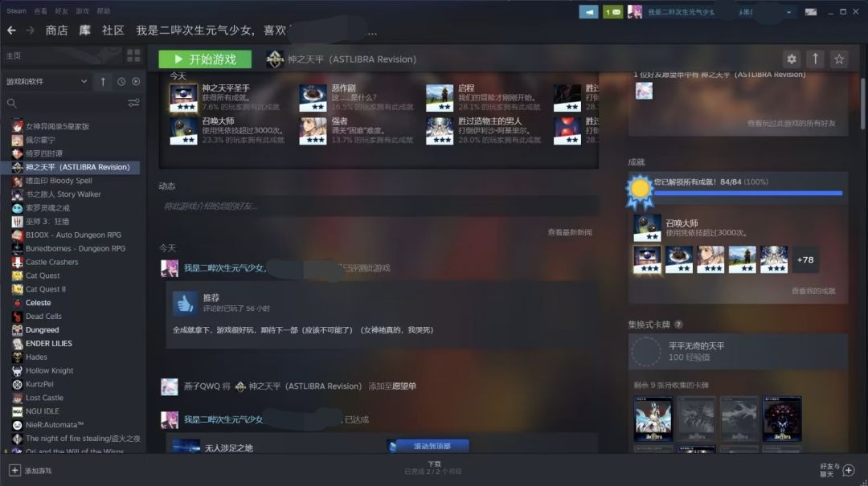Click the upload arrow icon beside gear
868x486 pixels.
816,59
